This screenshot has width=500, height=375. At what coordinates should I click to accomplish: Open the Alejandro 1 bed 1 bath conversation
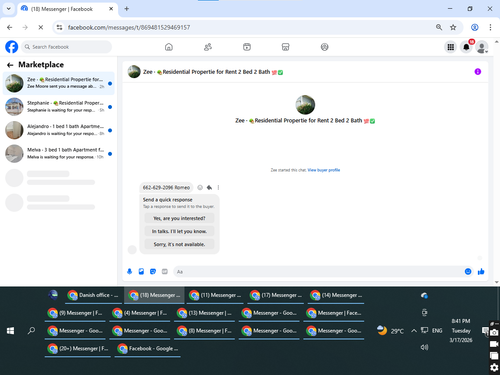click(59, 130)
